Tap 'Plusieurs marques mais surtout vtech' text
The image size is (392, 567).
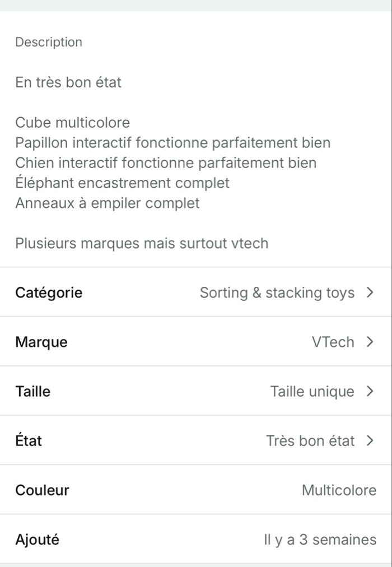(x=142, y=244)
